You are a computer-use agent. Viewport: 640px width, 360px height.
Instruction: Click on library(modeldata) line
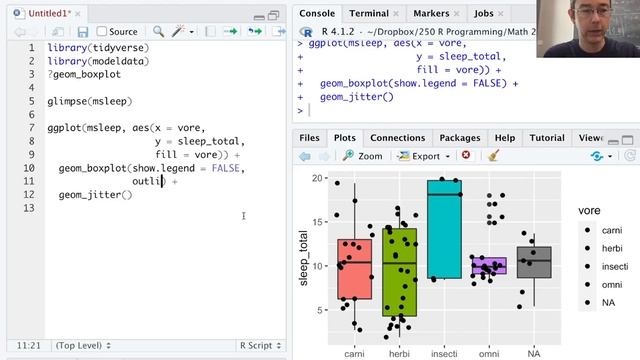tap(98, 61)
